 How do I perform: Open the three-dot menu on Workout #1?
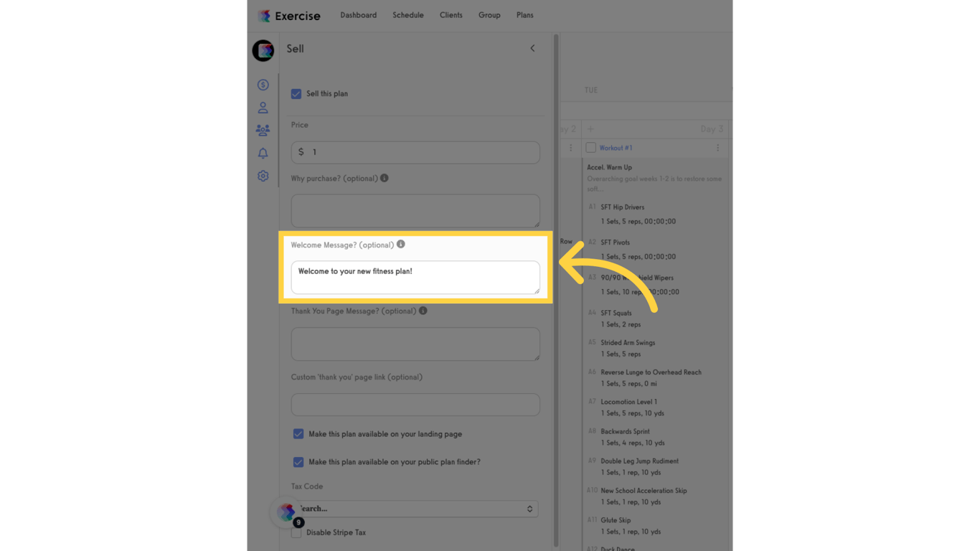(717, 147)
